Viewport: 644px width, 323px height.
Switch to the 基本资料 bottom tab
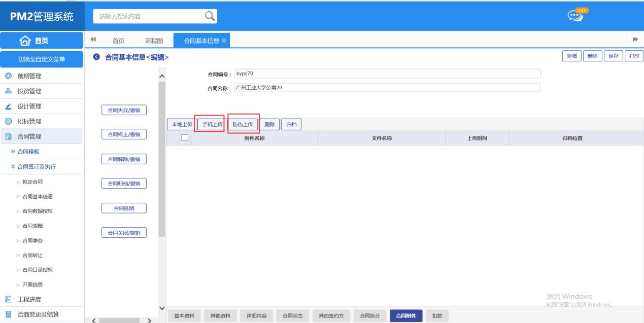pyautogui.click(x=184, y=316)
